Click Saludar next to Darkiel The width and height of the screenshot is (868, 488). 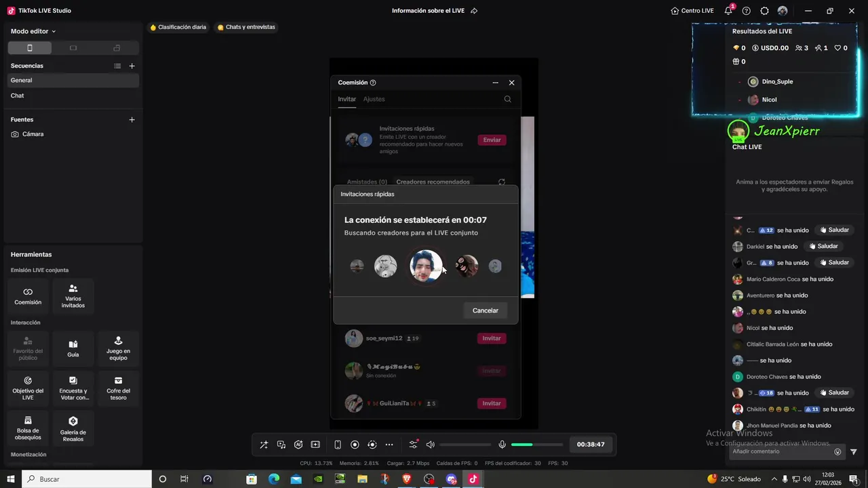pyautogui.click(x=823, y=246)
